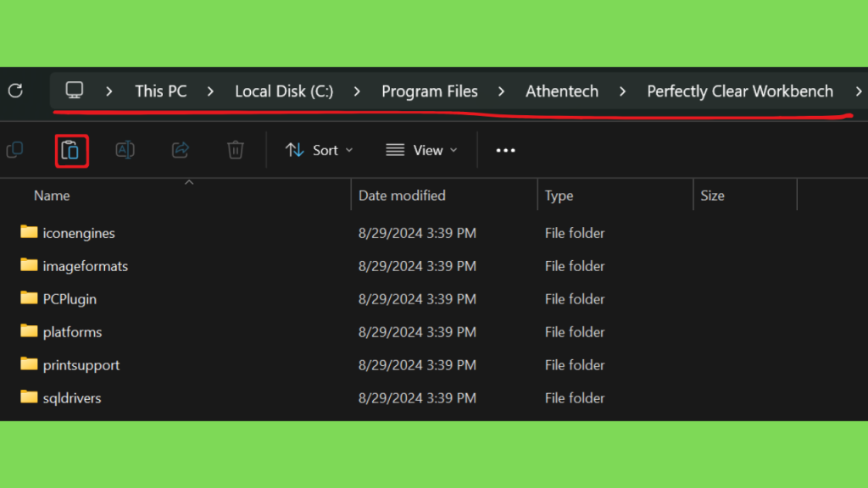This screenshot has width=868, height=488.
Task: Expand chevron after Program Files breadcrumb
Action: coord(502,91)
